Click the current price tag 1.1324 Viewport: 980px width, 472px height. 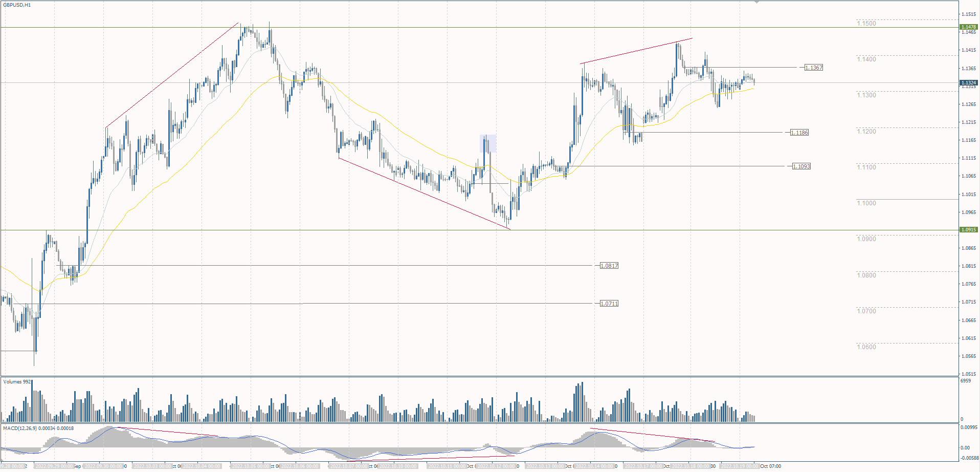pyautogui.click(x=969, y=82)
